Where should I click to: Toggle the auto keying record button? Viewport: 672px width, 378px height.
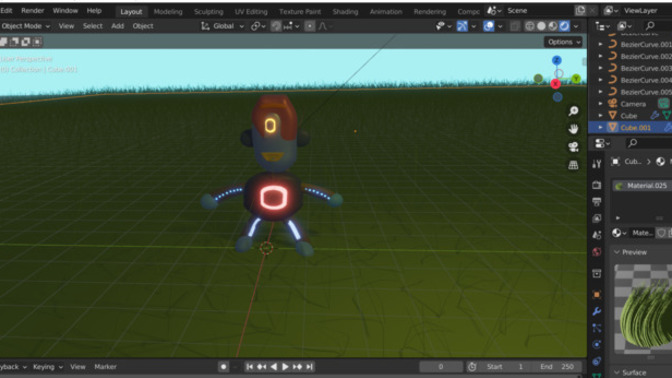click(223, 367)
